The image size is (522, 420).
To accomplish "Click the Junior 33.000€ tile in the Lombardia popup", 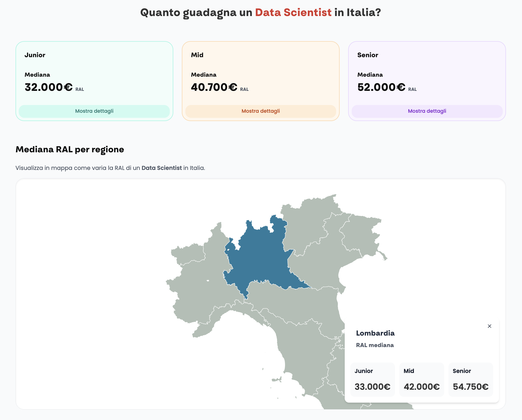I will 373,379.
